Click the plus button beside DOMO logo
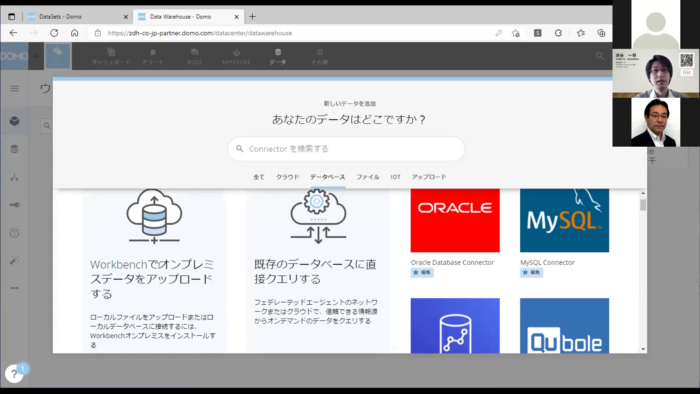The height and width of the screenshot is (394, 700). click(x=36, y=56)
